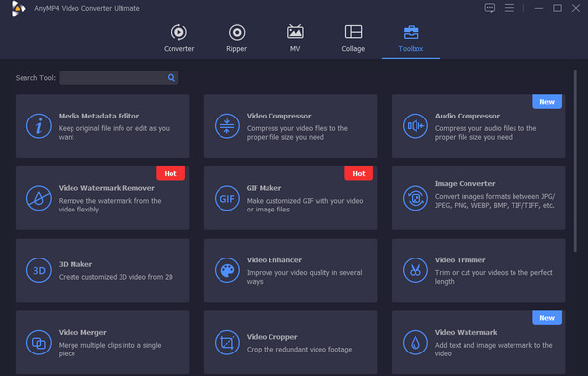Click Hot badge on Video Watermark Remover
588x376 pixels.
(x=171, y=173)
